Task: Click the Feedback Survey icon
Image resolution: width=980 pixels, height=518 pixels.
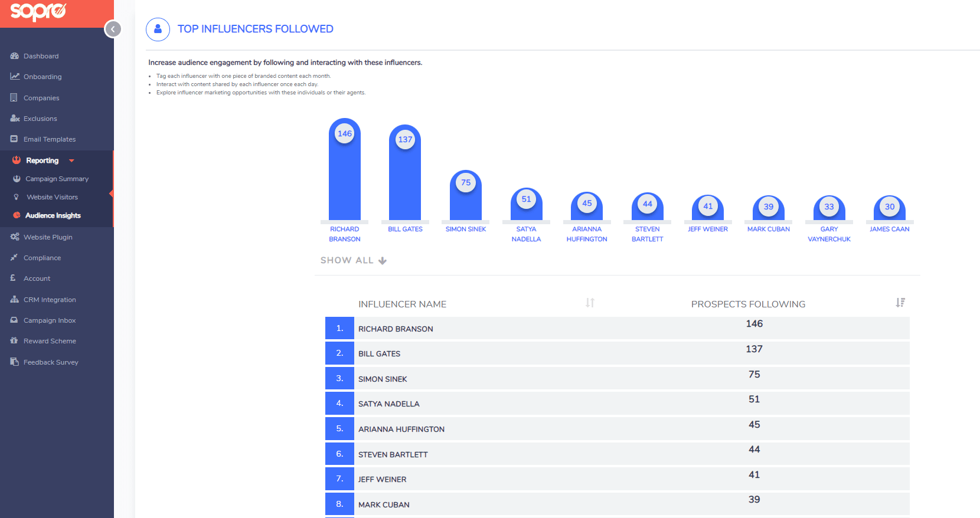Action: coord(14,362)
